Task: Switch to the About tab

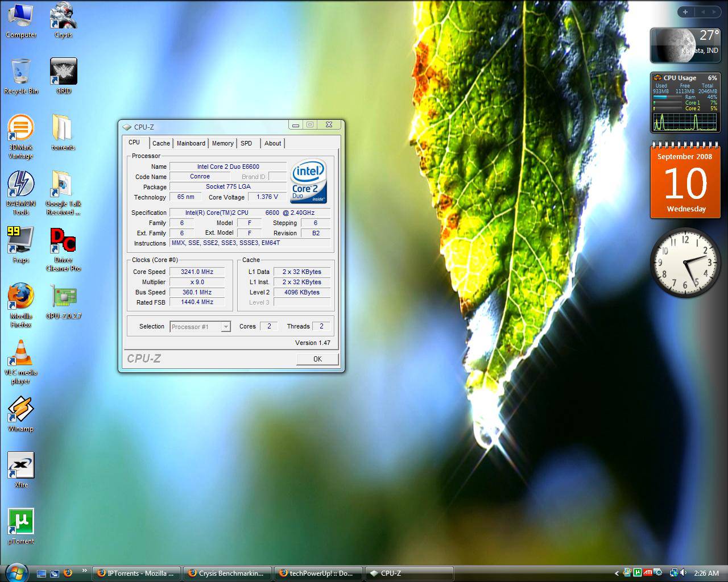Action: coord(273,143)
